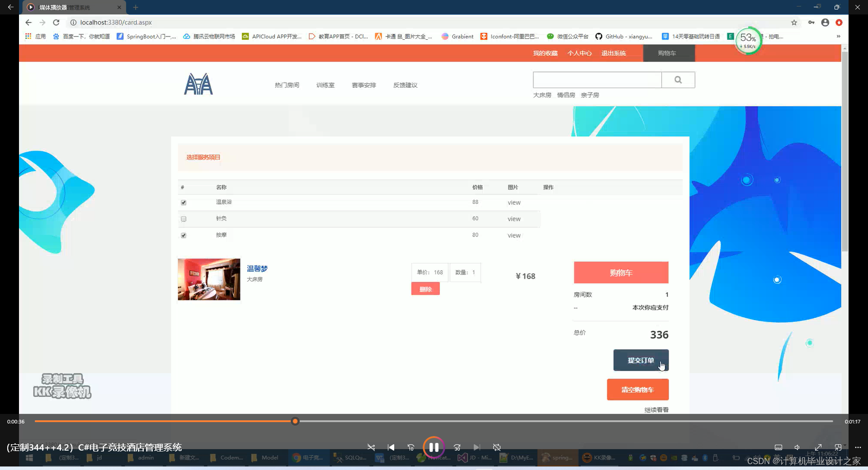
Task: Expand the bookmarks overflow chevron
Action: pyautogui.click(x=838, y=37)
